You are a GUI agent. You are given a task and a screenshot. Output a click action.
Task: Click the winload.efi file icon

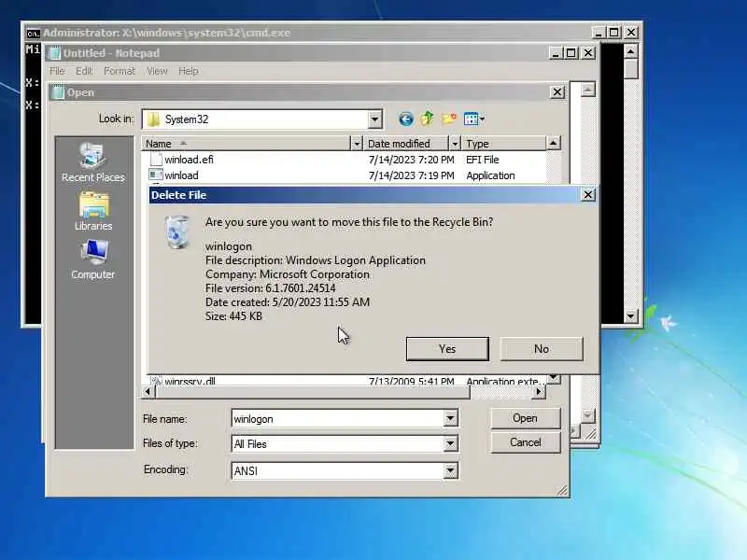pos(155,160)
